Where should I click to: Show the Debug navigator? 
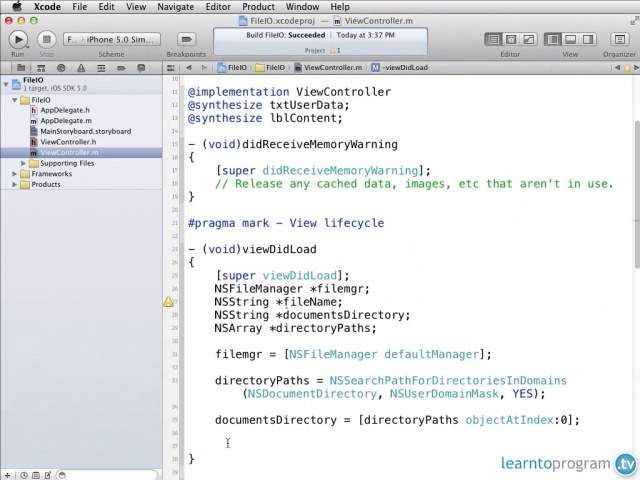pyautogui.click(x=101, y=68)
